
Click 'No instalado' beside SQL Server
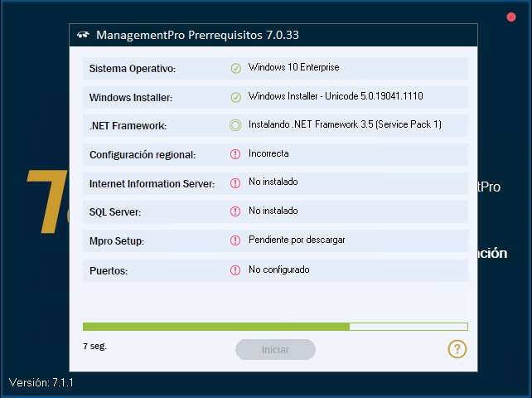pyautogui.click(x=273, y=211)
